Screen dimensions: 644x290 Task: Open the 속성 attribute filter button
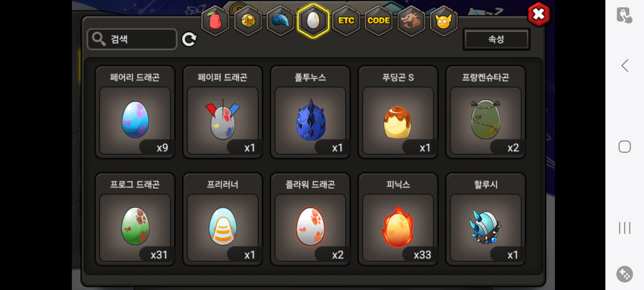[x=496, y=39]
